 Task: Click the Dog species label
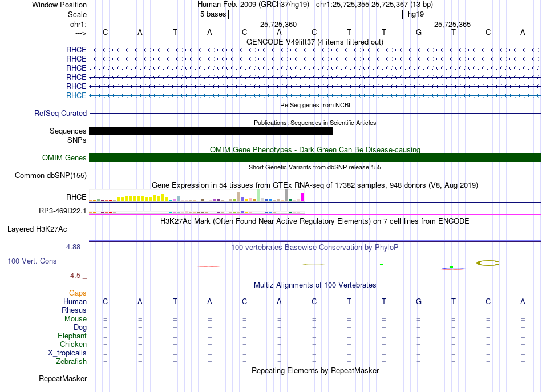[80, 327]
